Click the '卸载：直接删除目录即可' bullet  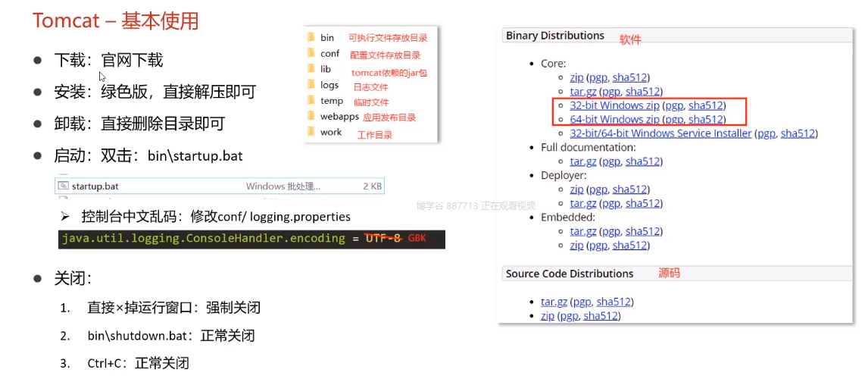pyautogui.click(x=139, y=124)
